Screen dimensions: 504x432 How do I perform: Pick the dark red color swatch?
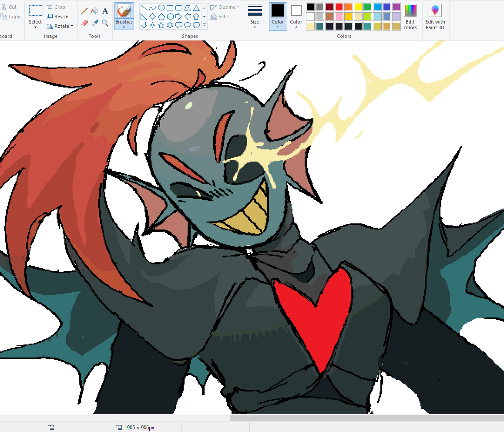point(329,7)
